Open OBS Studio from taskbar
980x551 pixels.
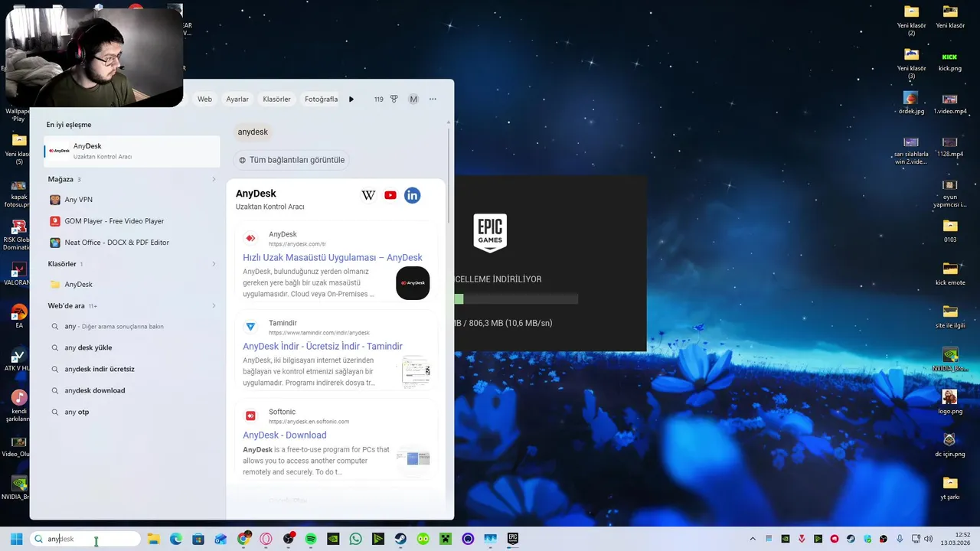(289, 539)
